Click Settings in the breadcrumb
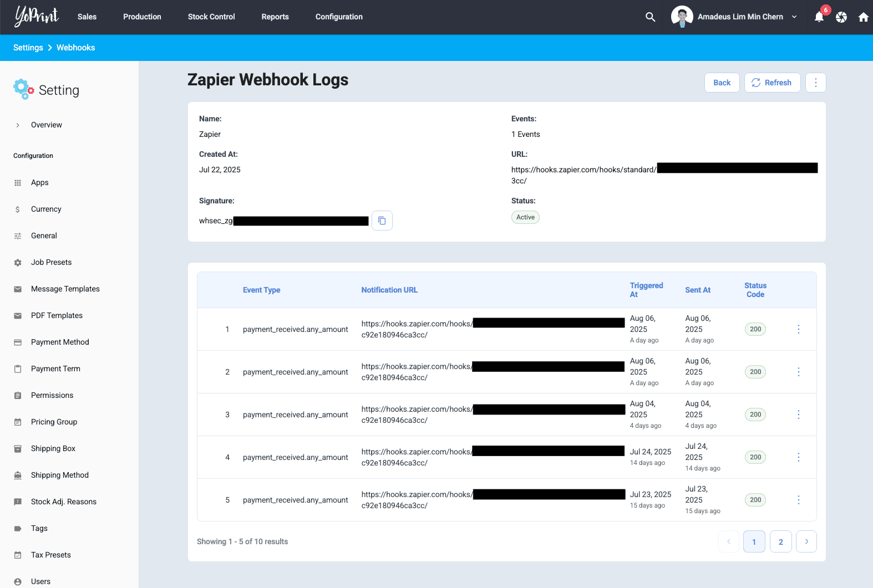 (28, 48)
